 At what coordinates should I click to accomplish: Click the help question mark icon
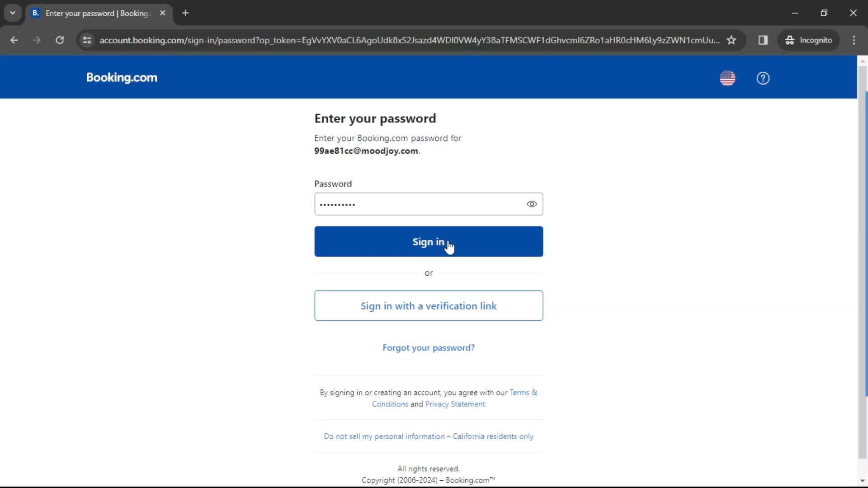(763, 78)
